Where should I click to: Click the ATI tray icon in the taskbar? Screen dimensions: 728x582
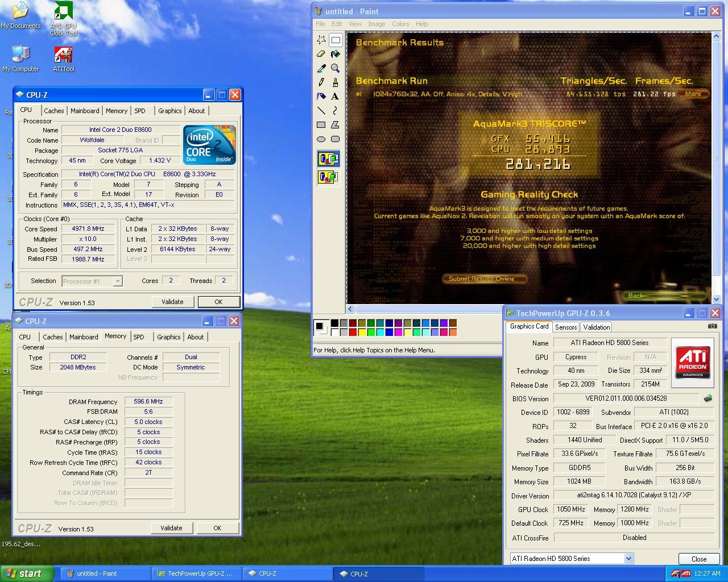click(x=686, y=573)
